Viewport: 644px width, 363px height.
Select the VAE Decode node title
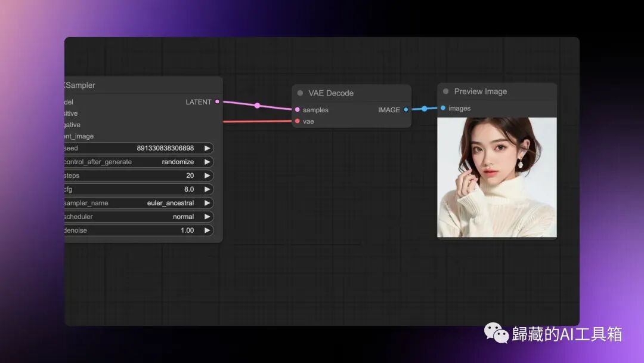tap(331, 93)
